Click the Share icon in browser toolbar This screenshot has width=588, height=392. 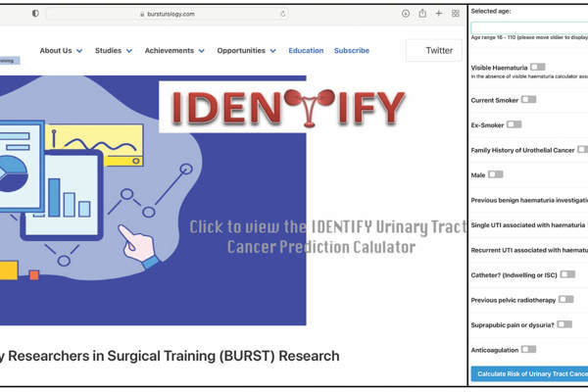(422, 14)
